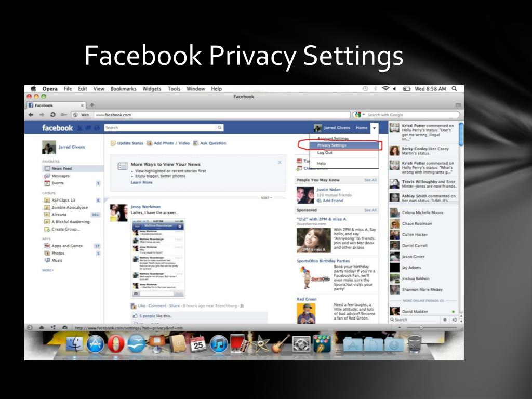Open the File menu

(68, 88)
